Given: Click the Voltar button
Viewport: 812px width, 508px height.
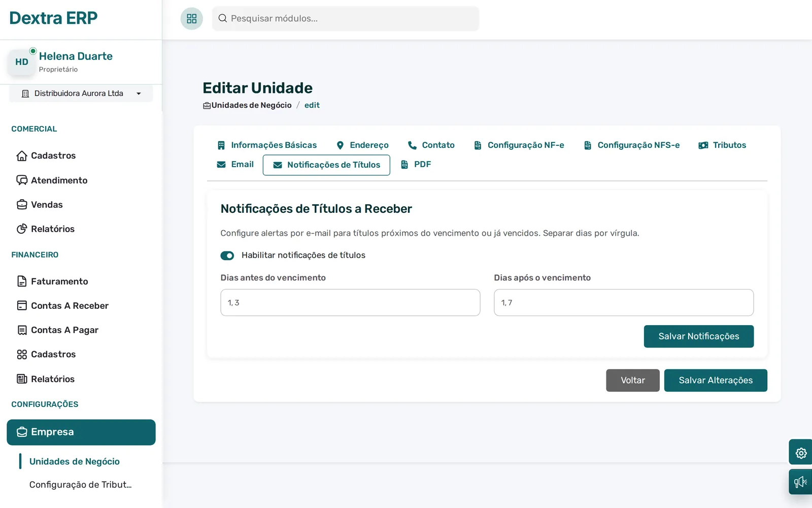Looking at the screenshot, I should tap(633, 380).
